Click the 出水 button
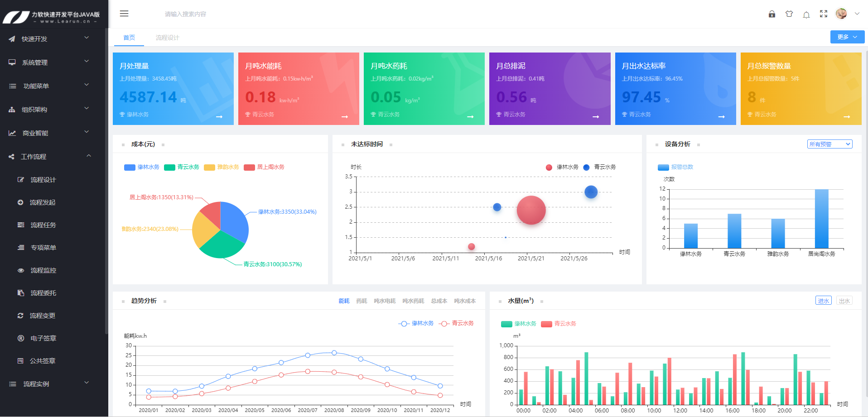Viewport: 868px width, 417px height. pos(844,301)
